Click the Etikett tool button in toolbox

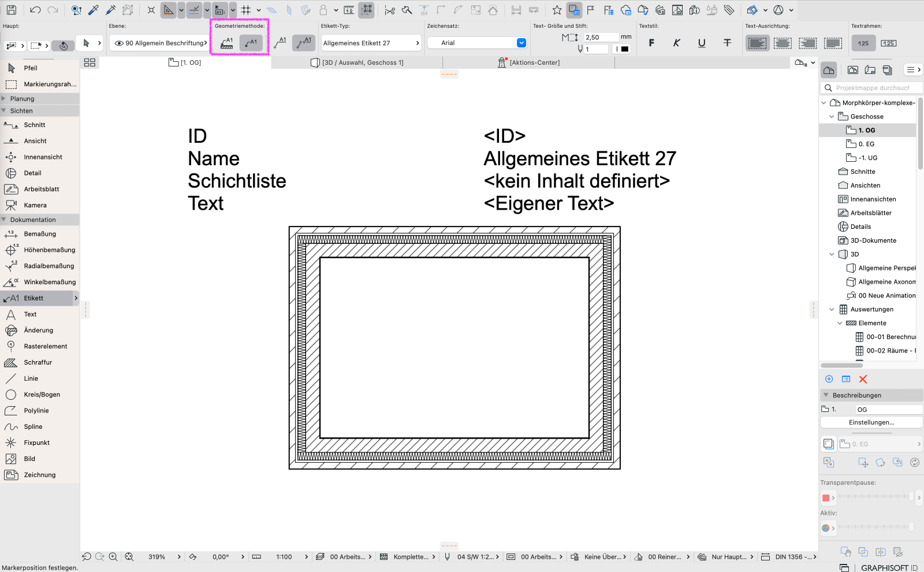coord(40,298)
